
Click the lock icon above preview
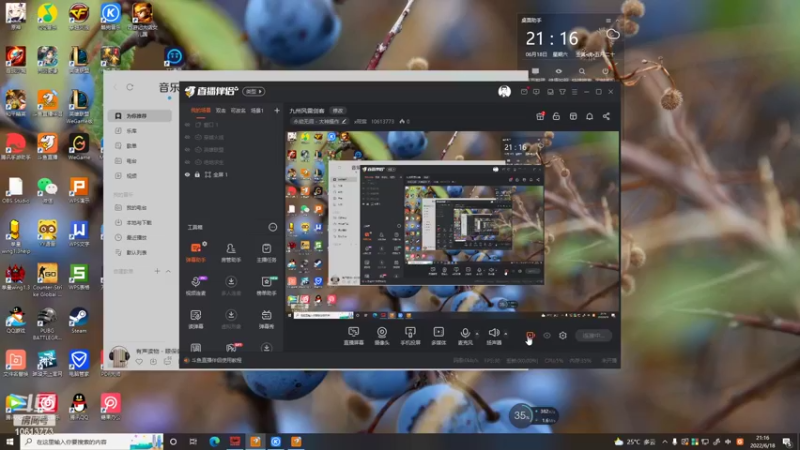(x=556, y=116)
